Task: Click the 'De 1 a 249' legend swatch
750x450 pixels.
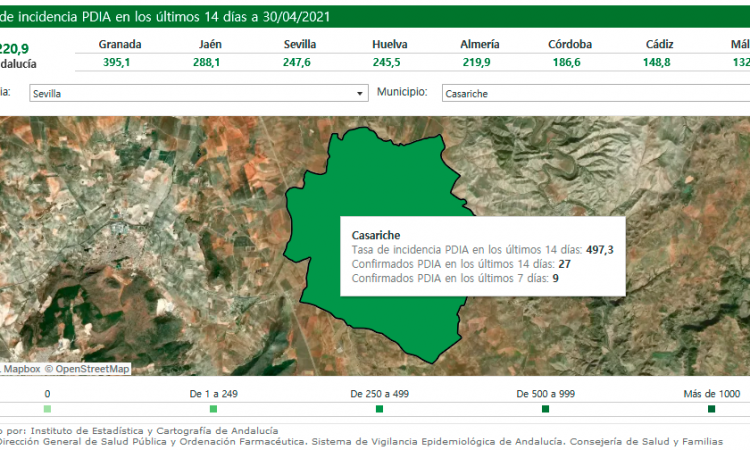Action: coord(213,409)
